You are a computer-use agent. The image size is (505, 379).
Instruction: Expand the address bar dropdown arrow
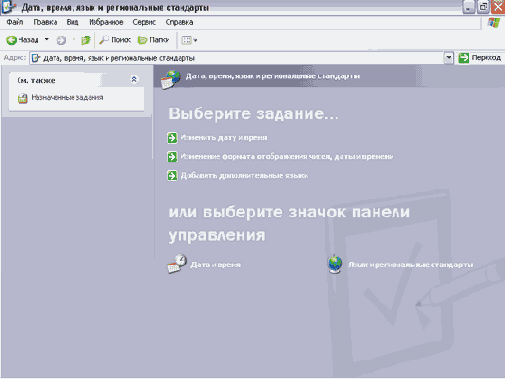pyautogui.click(x=449, y=58)
